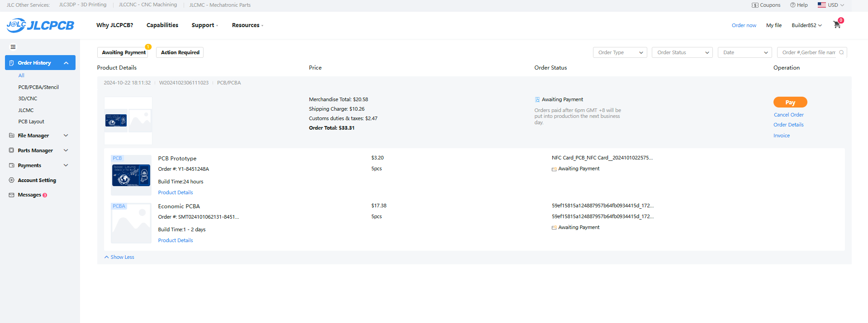Expand the File Manager chevron

point(66,136)
